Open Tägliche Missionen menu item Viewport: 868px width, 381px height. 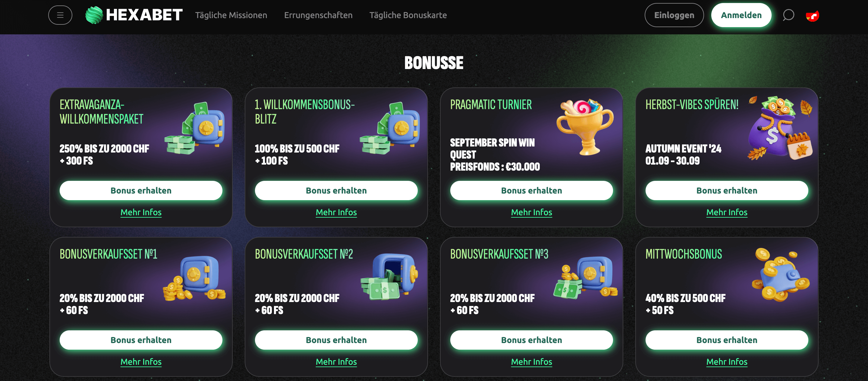click(231, 15)
